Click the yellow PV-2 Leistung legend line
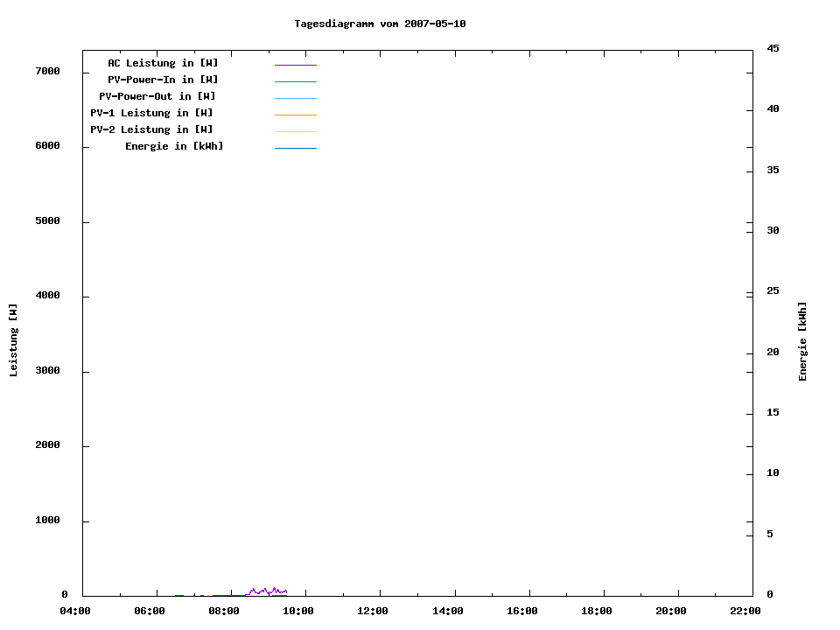840x630 pixels. tap(295, 131)
